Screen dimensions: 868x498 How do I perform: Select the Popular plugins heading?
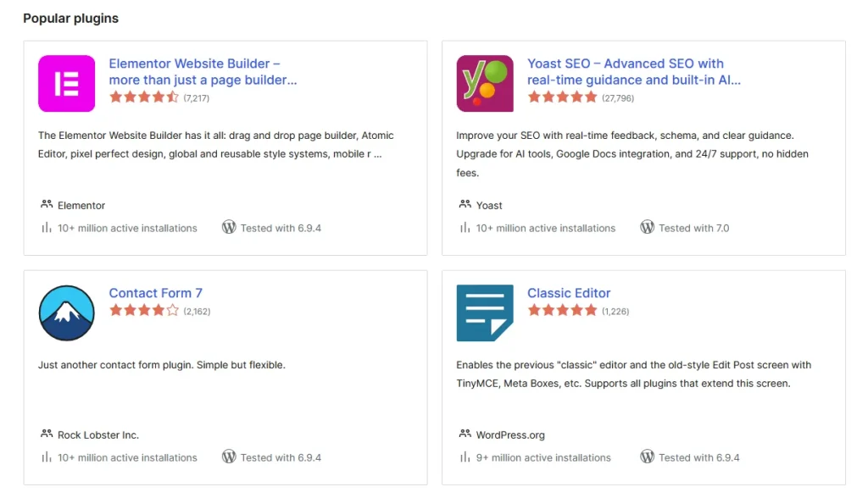[70, 18]
